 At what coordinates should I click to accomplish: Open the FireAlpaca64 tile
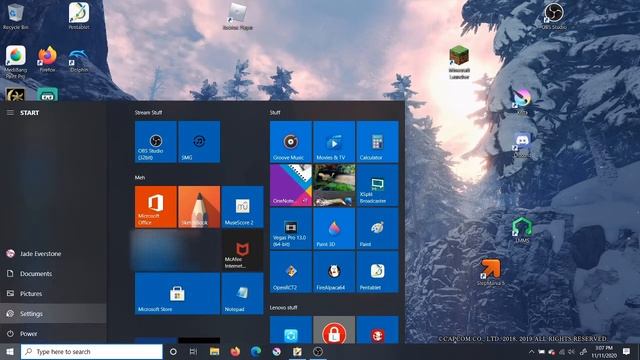[334, 272]
